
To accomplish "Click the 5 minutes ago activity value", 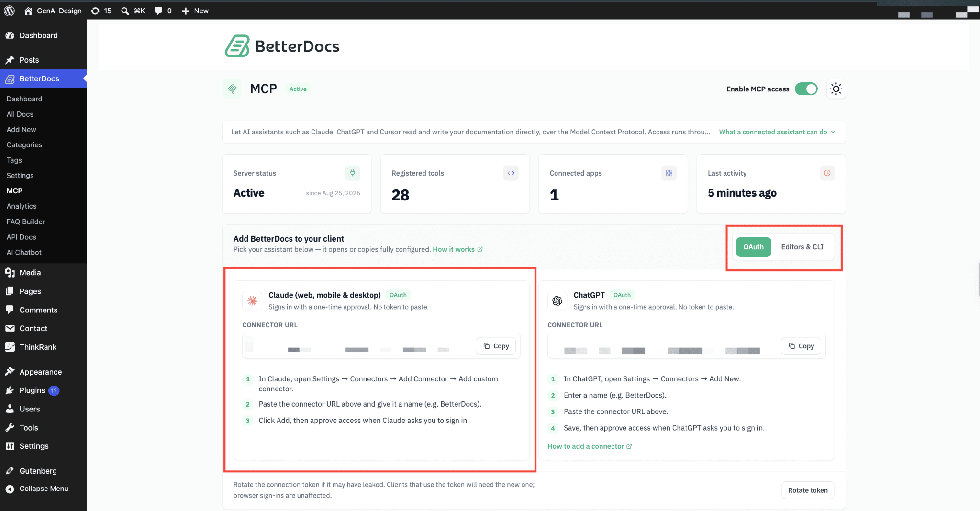I will coord(742,193).
